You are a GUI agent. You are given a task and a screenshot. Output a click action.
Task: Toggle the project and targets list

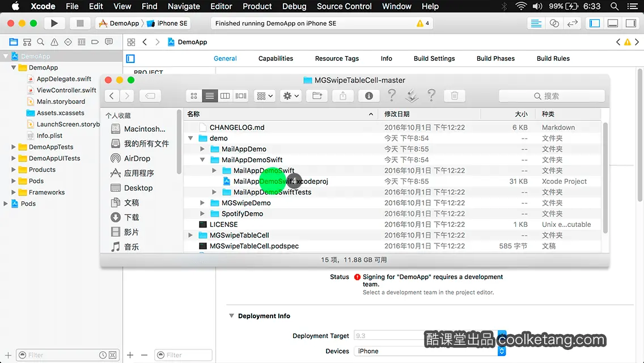pyautogui.click(x=130, y=58)
